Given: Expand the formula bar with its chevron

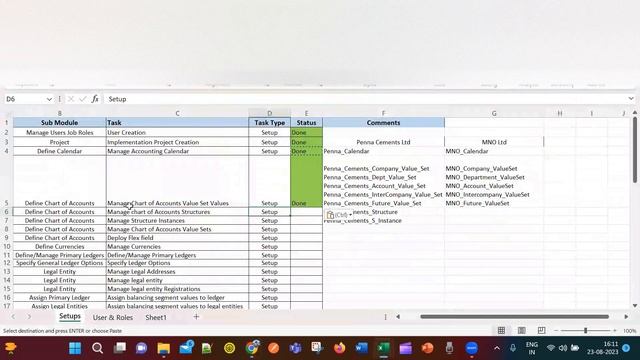Looking at the screenshot, I should coord(631,99).
